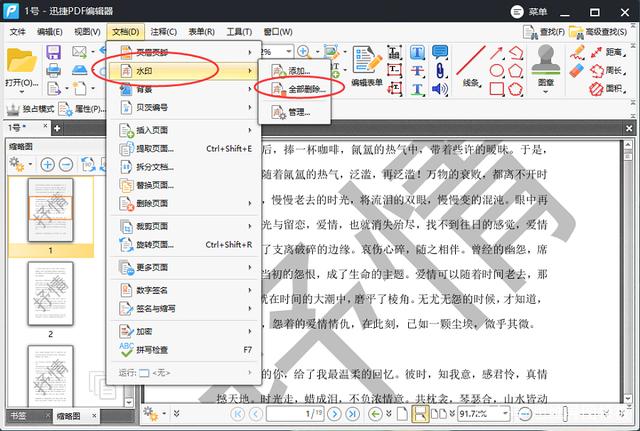
Task: Zoom out thumbnails with minus icon
Action: point(66,164)
